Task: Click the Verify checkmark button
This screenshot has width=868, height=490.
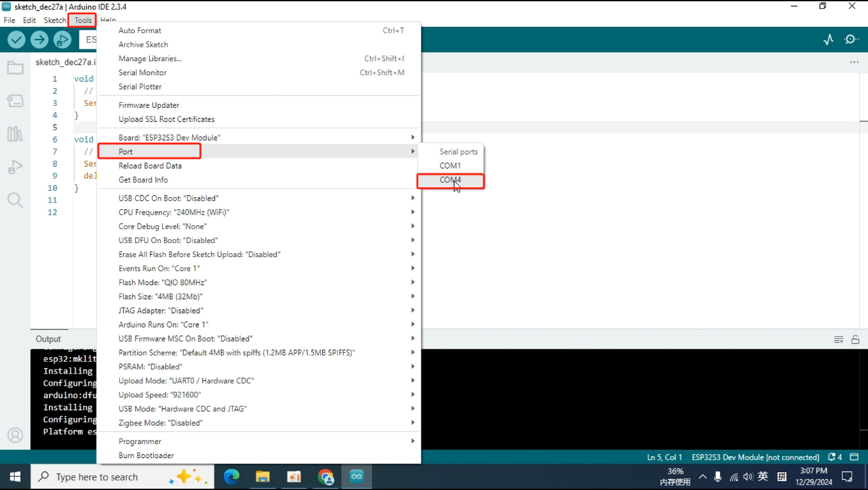Action: pos(17,40)
